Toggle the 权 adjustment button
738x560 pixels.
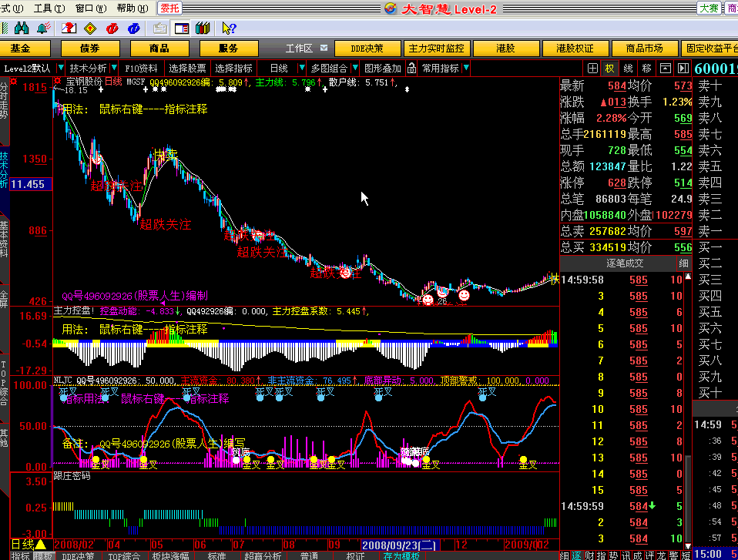tap(609, 69)
